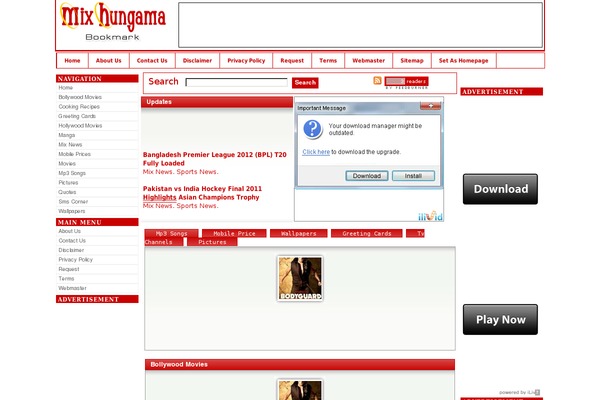Viewport: 600px width, 400px height.
Task: Open Movies in Navigation sidebar
Action: pyautogui.click(x=67, y=164)
